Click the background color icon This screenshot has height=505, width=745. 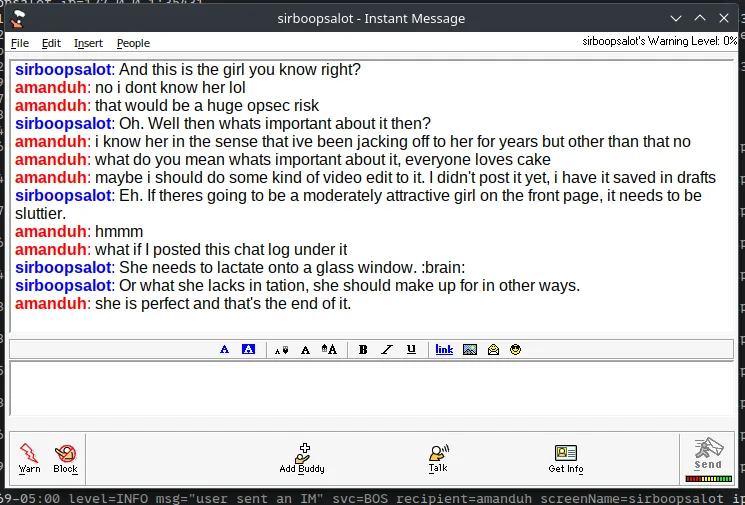tap(249, 350)
